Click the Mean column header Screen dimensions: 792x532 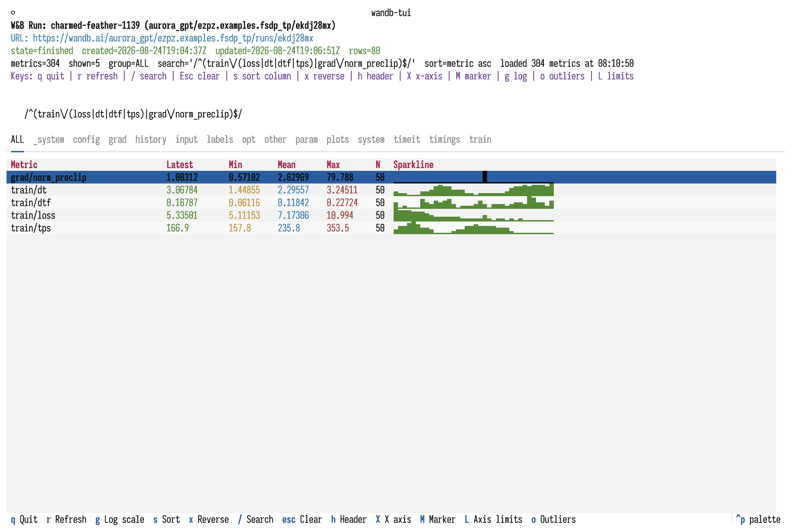click(286, 165)
